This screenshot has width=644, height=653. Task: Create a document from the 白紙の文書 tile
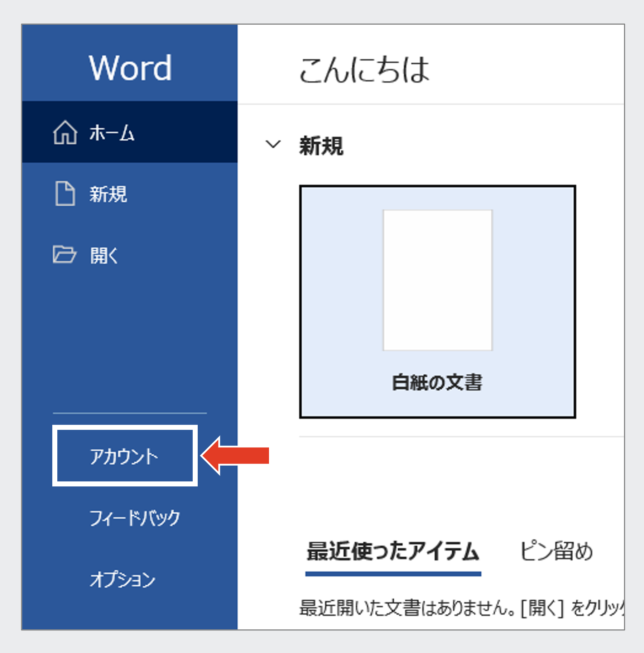(x=437, y=302)
